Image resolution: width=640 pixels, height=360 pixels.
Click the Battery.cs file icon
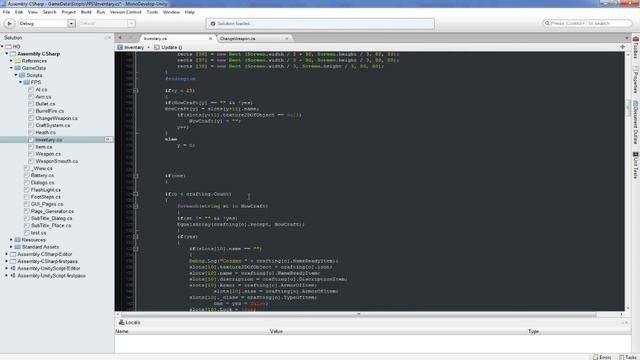[27, 176]
